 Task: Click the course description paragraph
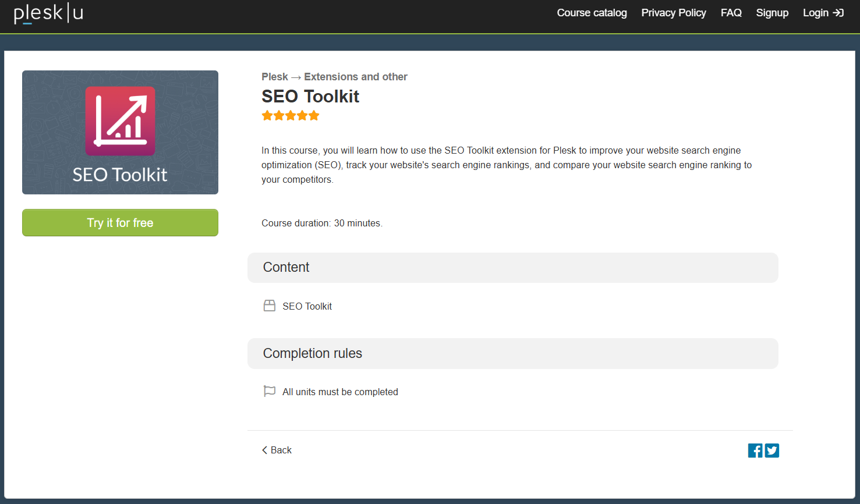507,165
